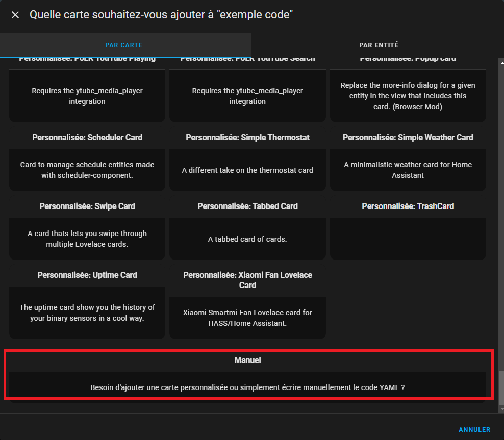Select the YouTube Search custom card
The image size is (504, 440).
coord(247,96)
